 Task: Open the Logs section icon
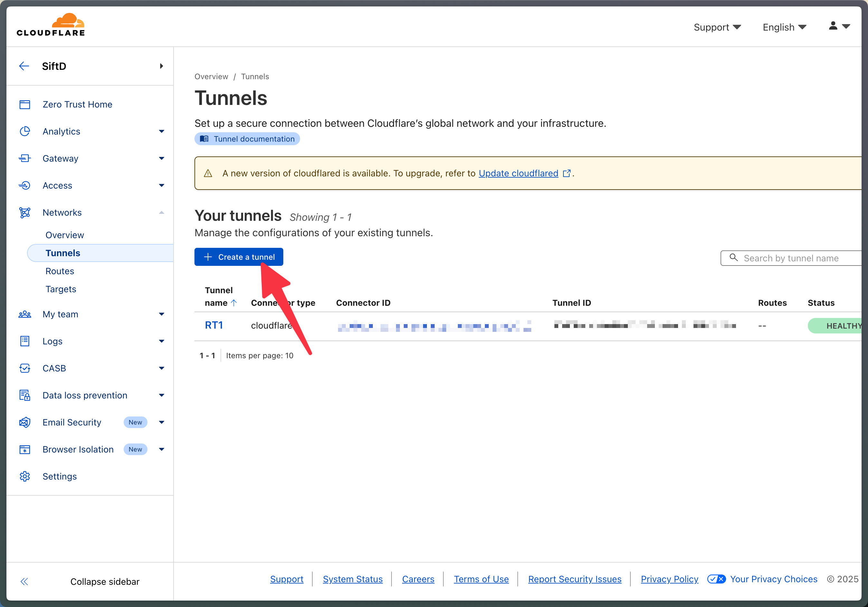point(24,341)
